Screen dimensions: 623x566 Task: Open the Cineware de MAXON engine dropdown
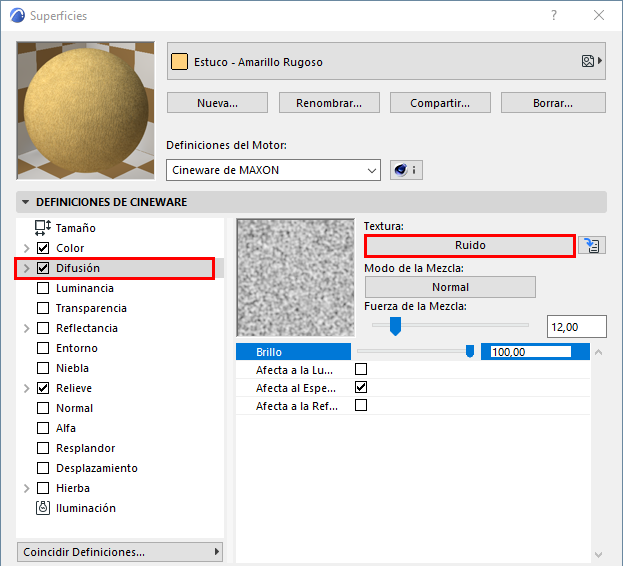coord(273,170)
